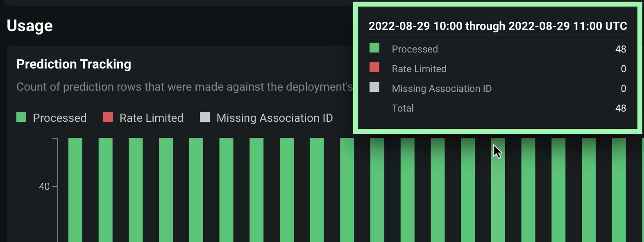The width and height of the screenshot is (644, 242).
Task: Click the Processed value 48 in the tooltip
Action: (x=620, y=49)
